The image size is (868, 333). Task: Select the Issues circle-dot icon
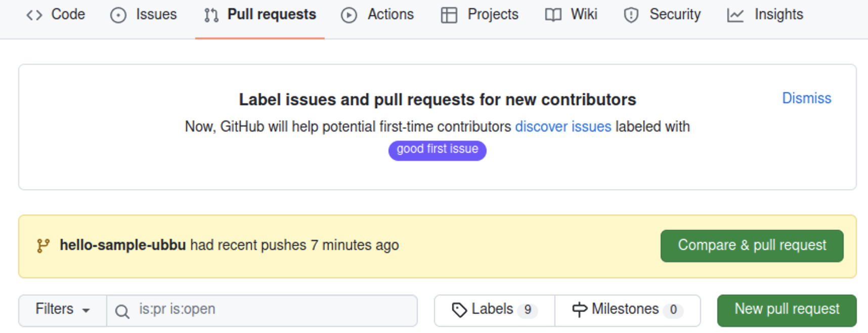pyautogui.click(x=117, y=15)
